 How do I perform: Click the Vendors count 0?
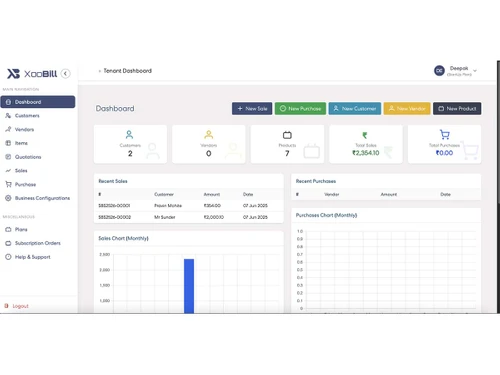[x=209, y=153]
